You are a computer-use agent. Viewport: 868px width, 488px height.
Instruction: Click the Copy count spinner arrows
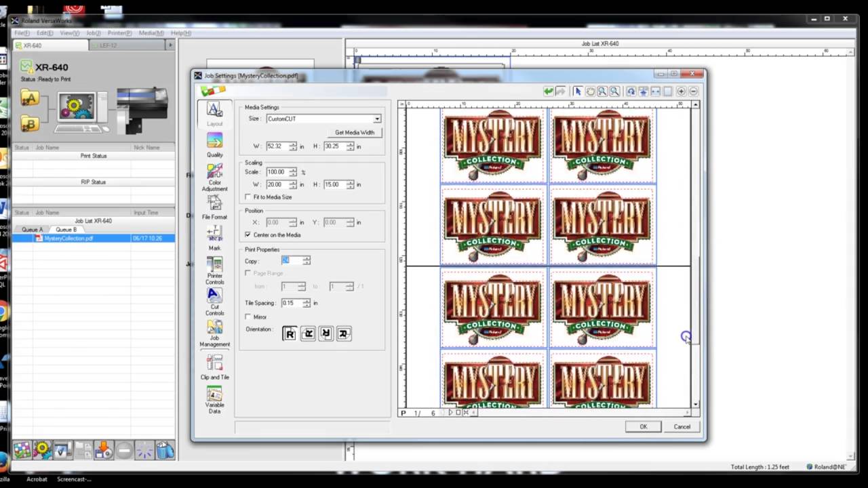[x=307, y=261]
